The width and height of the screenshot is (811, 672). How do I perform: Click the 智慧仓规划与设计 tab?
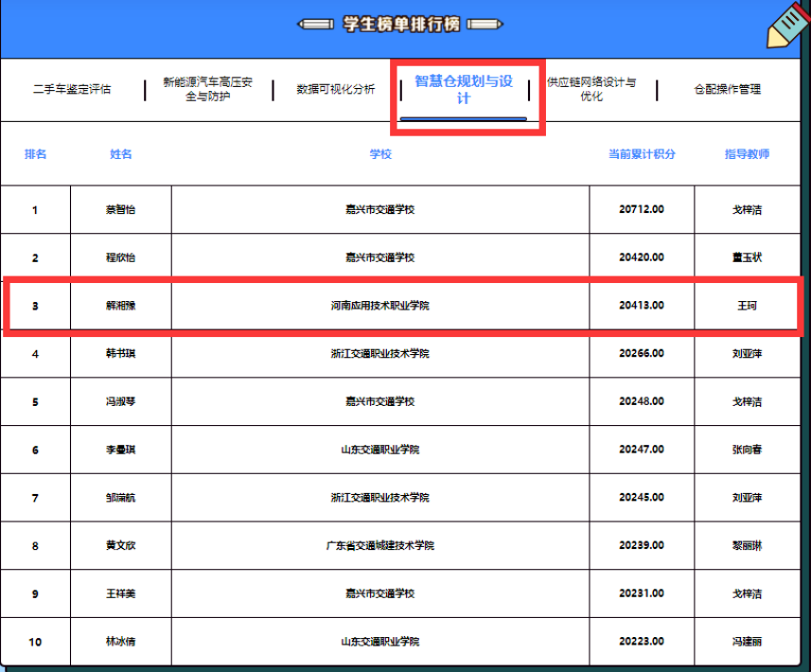tap(464, 90)
